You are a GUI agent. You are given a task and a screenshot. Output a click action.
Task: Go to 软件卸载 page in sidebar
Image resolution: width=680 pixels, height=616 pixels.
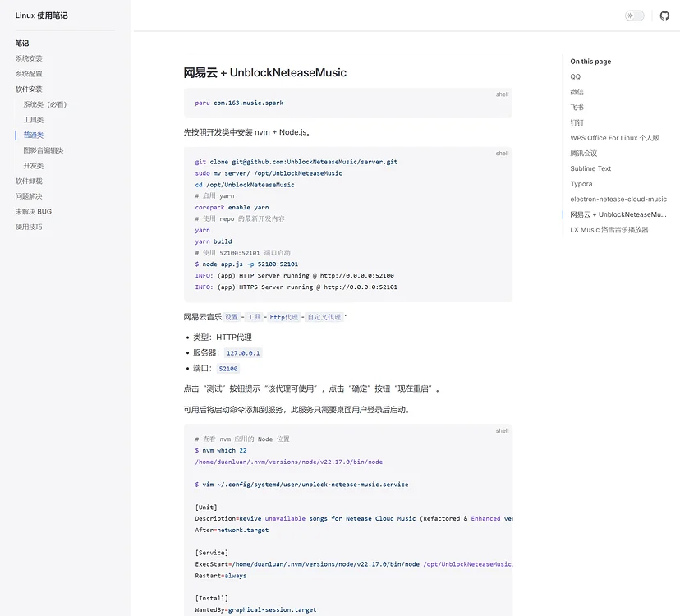coord(29,181)
